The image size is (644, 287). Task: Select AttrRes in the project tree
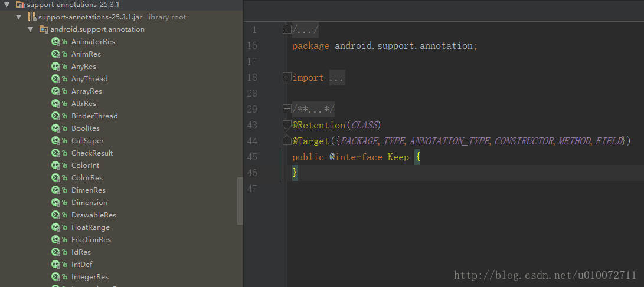(84, 104)
